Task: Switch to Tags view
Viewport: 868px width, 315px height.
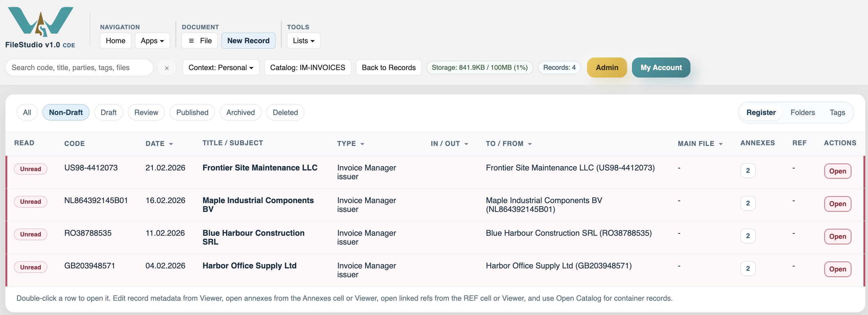Action: tap(837, 112)
